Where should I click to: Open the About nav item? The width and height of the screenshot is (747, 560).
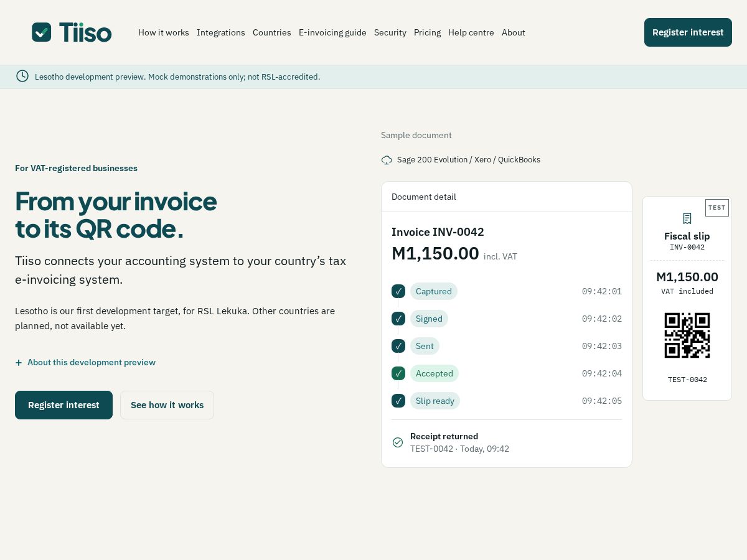(x=514, y=32)
